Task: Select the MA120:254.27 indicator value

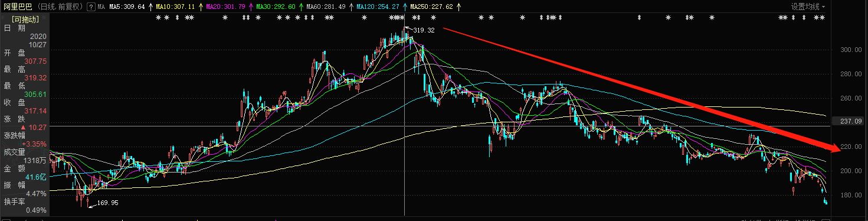Action: pyautogui.click(x=378, y=7)
